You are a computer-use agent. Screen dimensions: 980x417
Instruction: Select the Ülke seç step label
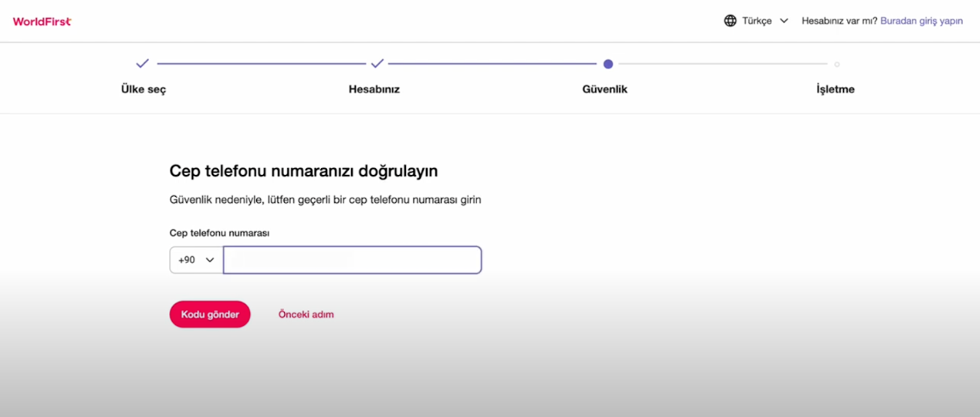pyautogui.click(x=144, y=89)
